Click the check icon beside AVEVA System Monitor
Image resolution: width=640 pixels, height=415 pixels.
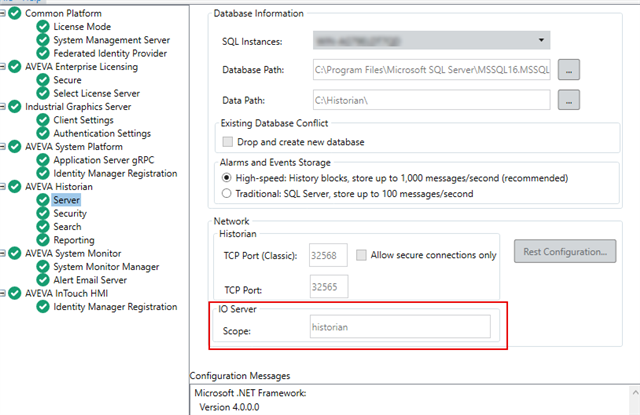tap(15, 253)
